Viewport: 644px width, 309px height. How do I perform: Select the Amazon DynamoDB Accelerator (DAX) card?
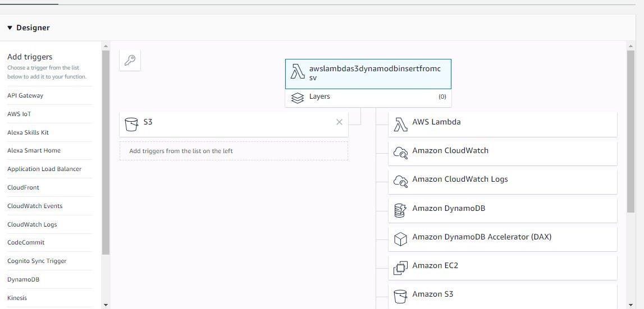[503, 239]
